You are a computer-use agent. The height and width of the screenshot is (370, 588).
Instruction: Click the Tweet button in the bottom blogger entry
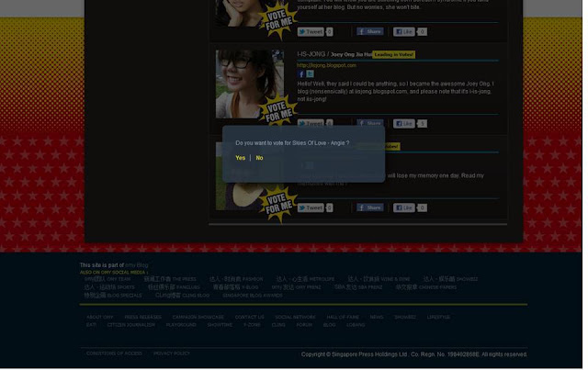311,207
